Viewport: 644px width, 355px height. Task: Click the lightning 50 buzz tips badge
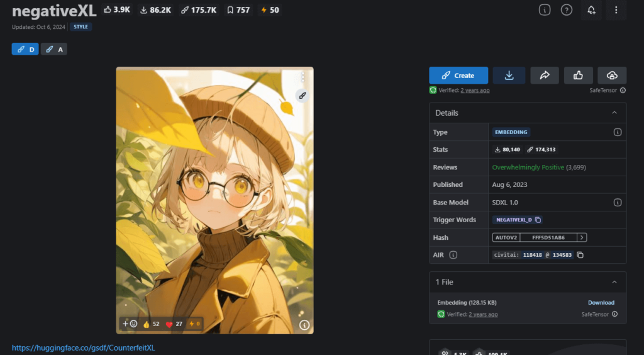270,10
